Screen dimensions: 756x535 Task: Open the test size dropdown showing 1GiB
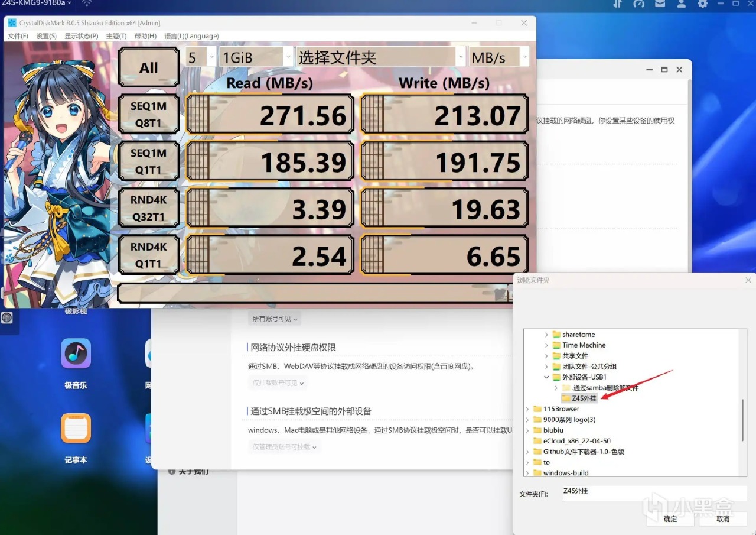point(256,57)
